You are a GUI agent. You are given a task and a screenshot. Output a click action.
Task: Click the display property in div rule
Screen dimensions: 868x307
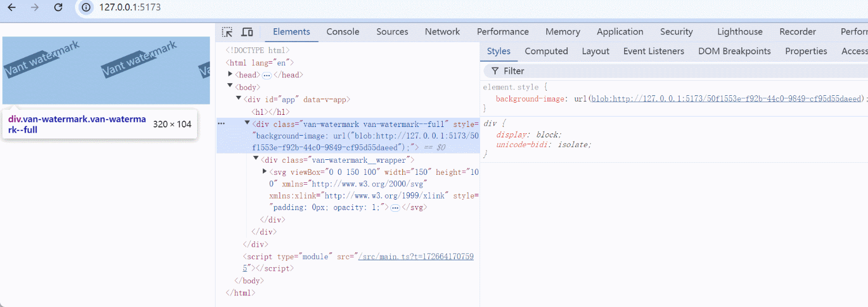tap(512, 134)
